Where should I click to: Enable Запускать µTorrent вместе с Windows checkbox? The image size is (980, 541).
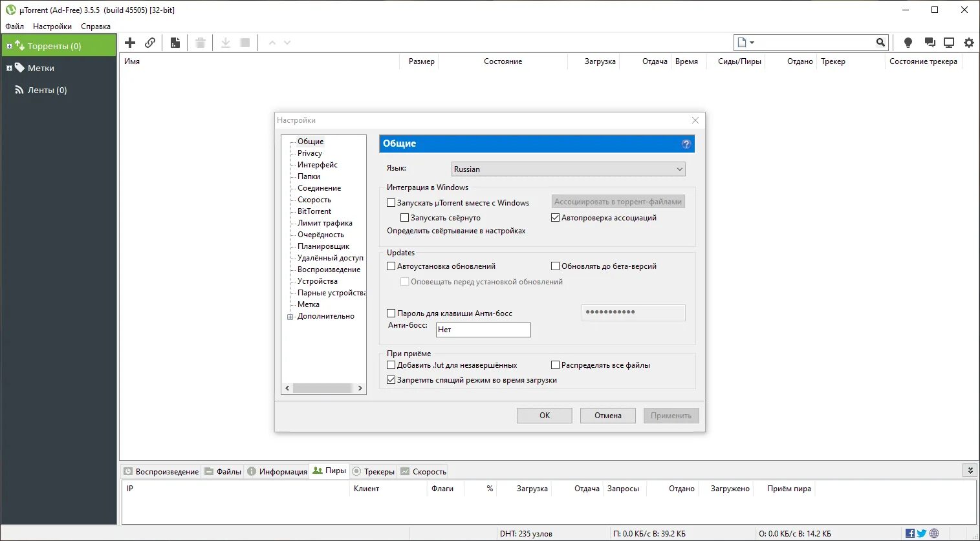391,202
